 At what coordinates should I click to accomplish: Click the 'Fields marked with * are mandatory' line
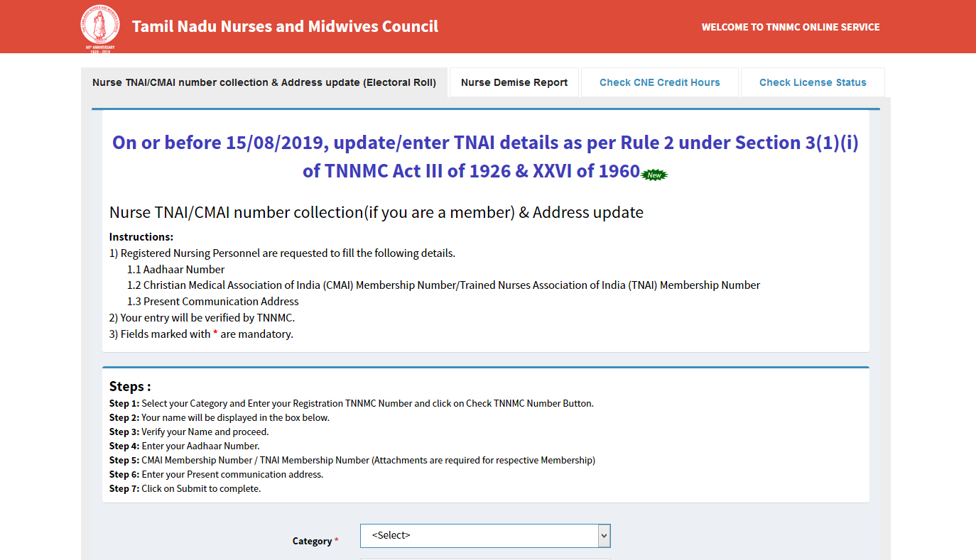pos(201,334)
